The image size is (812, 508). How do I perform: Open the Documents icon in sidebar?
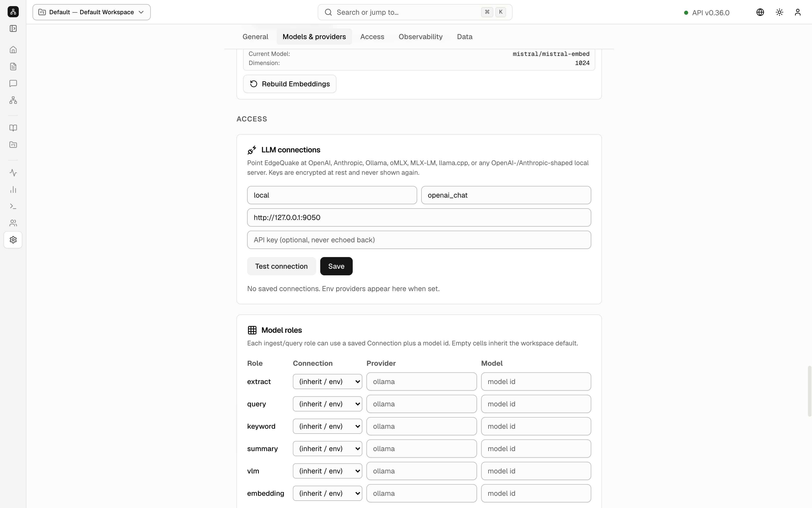(x=13, y=67)
